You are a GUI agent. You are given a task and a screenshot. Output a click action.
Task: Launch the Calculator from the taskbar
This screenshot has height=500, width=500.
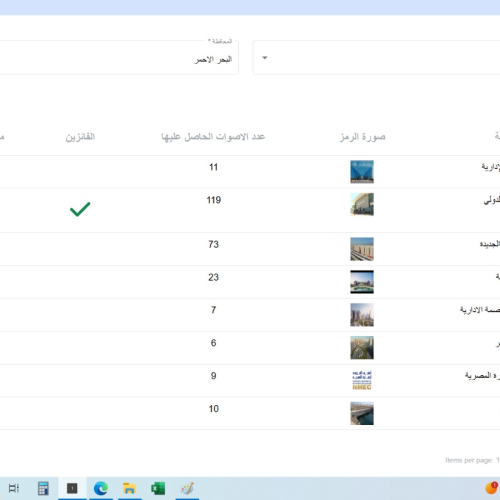click(x=43, y=488)
